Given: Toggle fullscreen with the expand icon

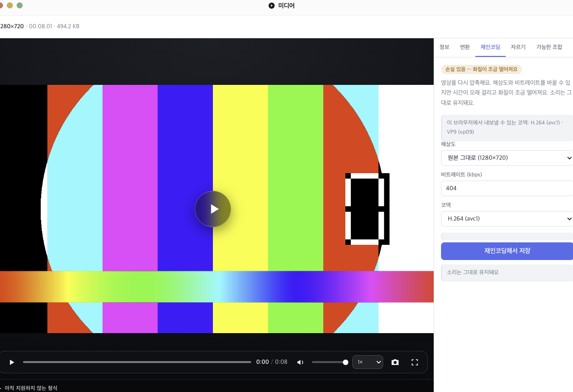Looking at the screenshot, I should (x=415, y=362).
